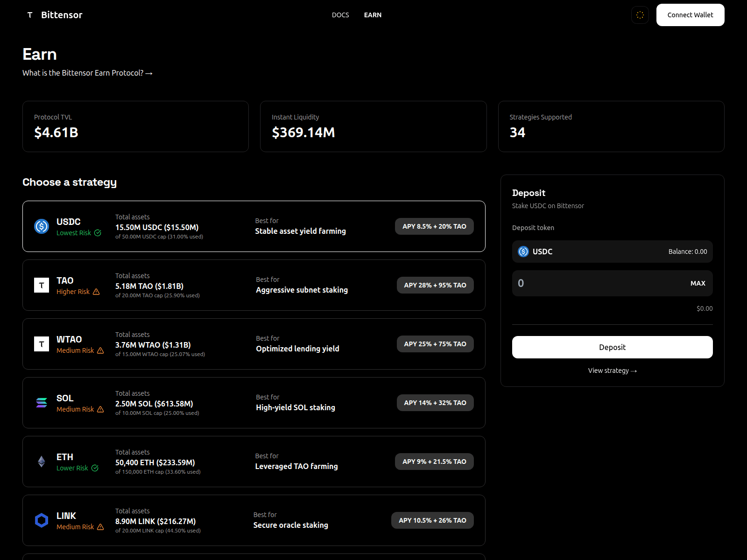
Task: Click the ETH diamond icon
Action: (x=42, y=462)
